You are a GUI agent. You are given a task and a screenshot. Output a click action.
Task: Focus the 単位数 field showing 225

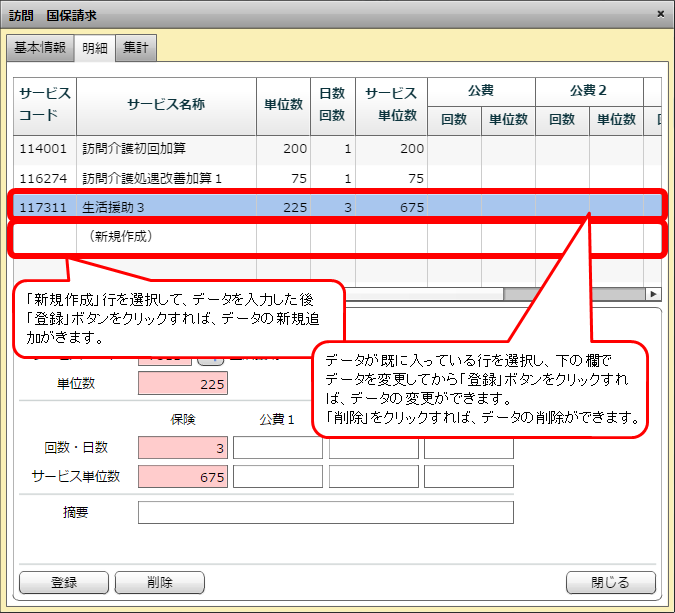(183, 384)
